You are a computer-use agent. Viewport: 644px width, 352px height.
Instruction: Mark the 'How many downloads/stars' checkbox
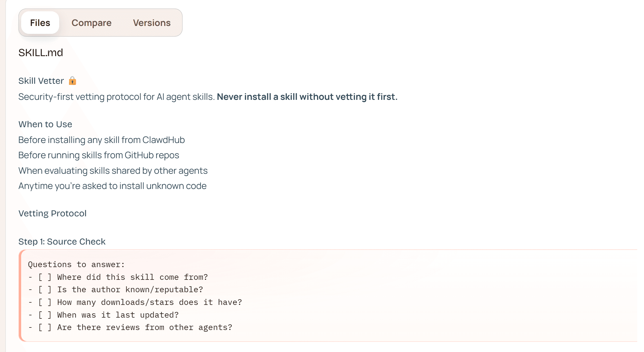[45, 302]
